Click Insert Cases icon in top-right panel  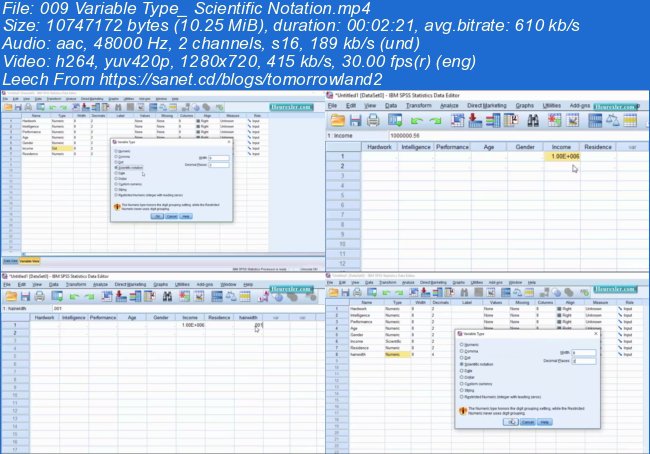point(554,120)
